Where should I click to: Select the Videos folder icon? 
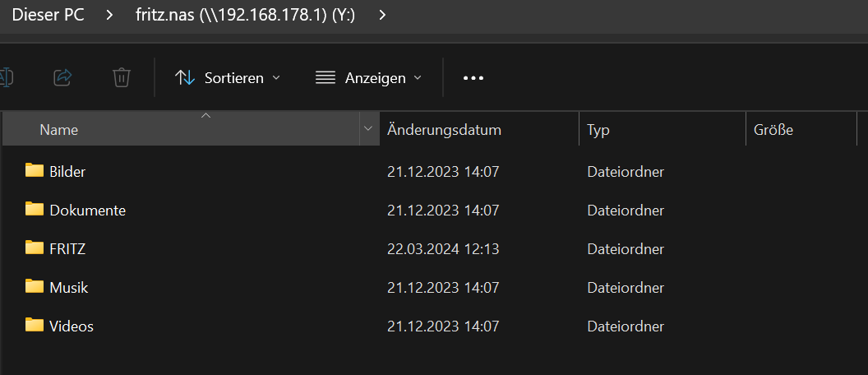34,325
